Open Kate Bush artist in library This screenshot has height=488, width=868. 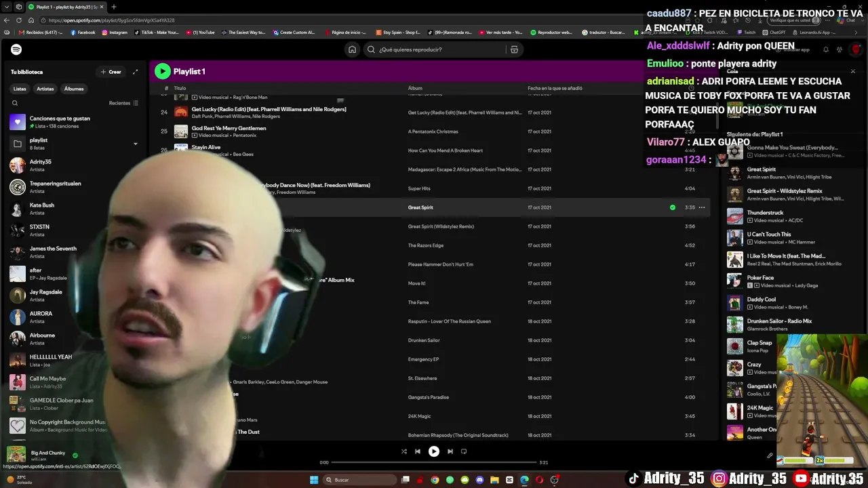[x=75, y=209]
